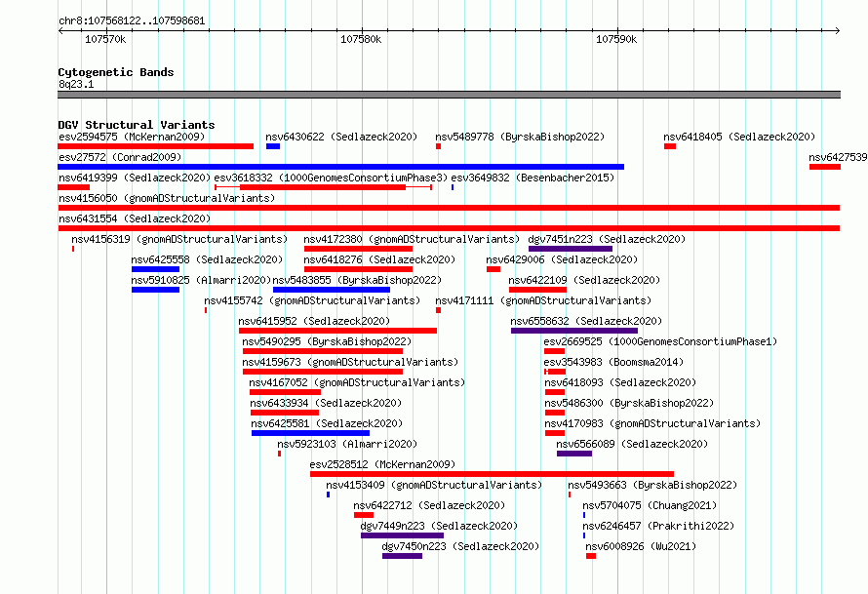Click the Cytogenetic Bands track title

116,72
